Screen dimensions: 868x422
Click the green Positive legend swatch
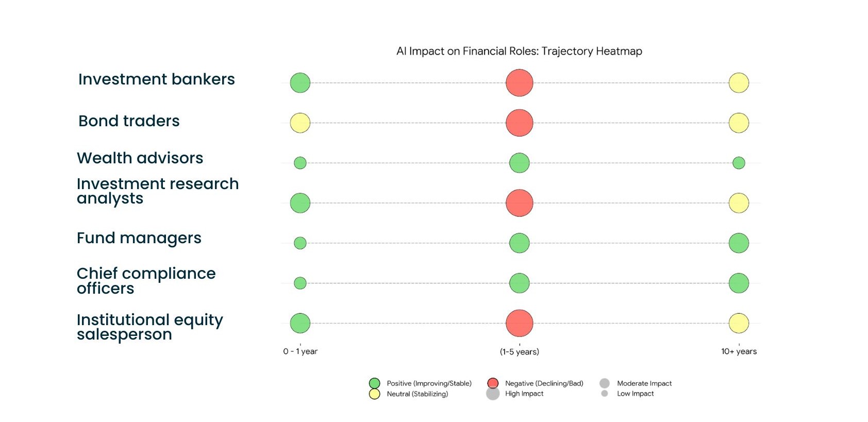pos(375,383)
